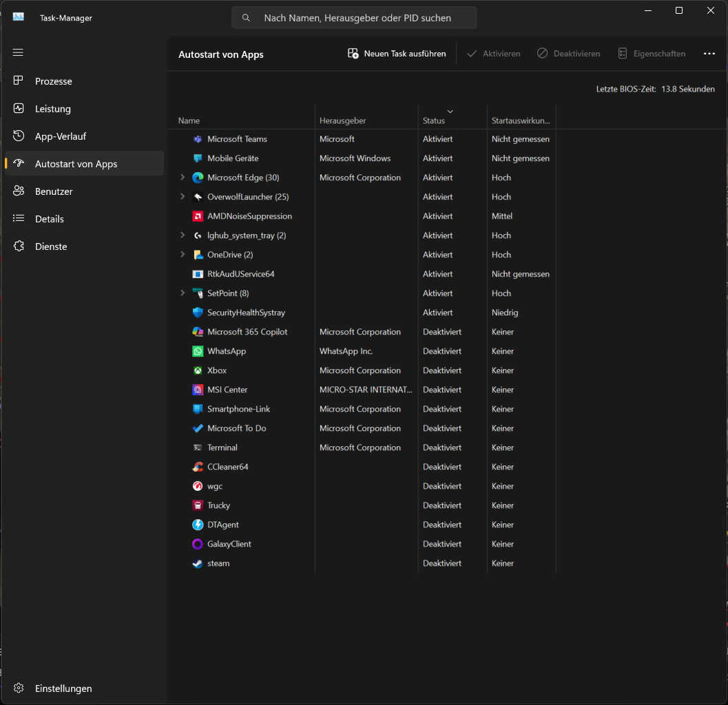
Task: Click the Trucky icon
Action: tap(198, 505)
